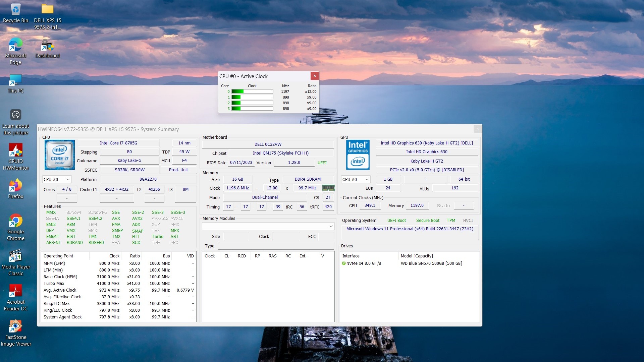Click the PCIe v2.0 x0 DISABLED field
This screenshot has height=362, width=644.
coord(427,170)
